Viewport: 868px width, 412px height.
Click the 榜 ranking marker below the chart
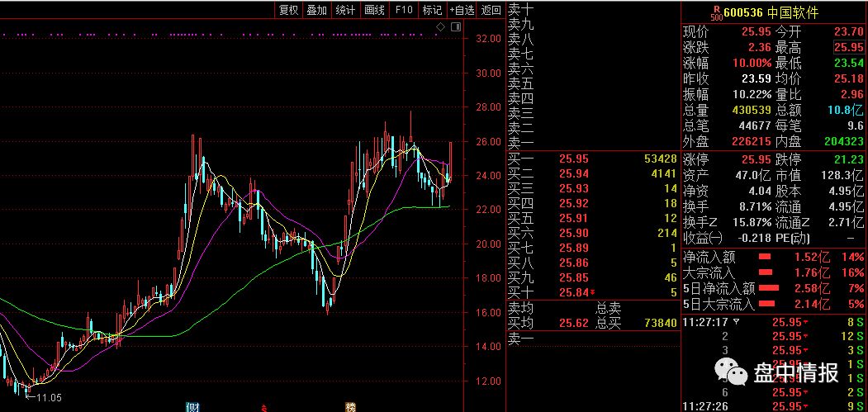coord(349,406)
